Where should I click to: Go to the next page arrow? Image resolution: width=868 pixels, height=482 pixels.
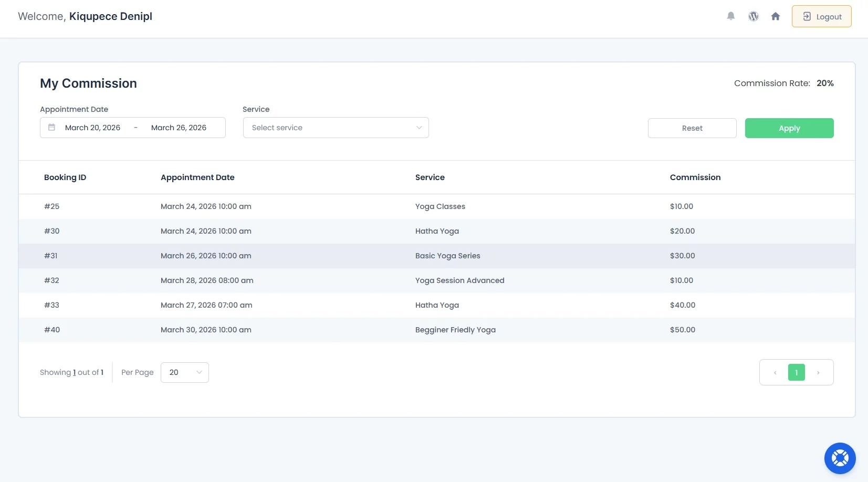[x=818, y=373]
